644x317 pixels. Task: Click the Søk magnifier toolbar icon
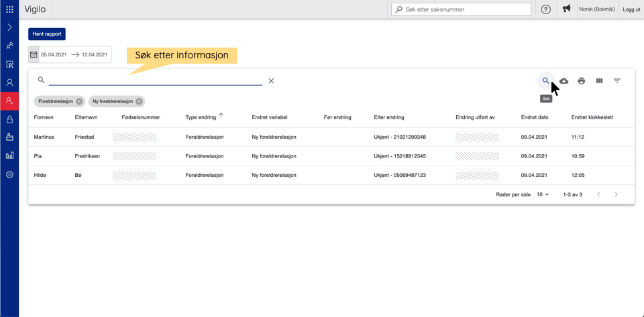click(x=545, y=81)
